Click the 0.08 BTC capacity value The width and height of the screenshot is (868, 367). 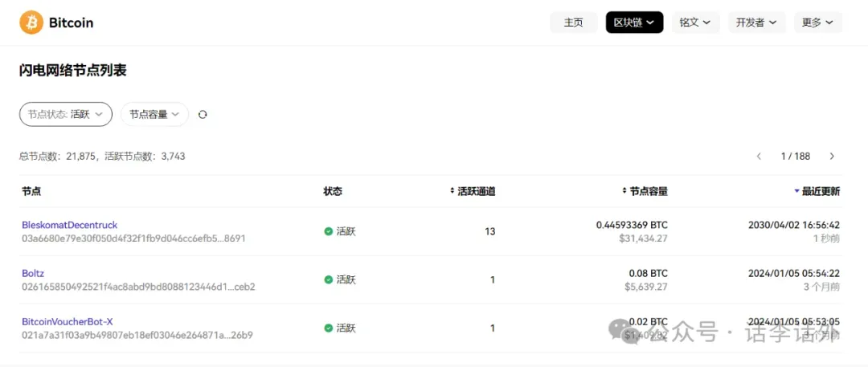649,274
